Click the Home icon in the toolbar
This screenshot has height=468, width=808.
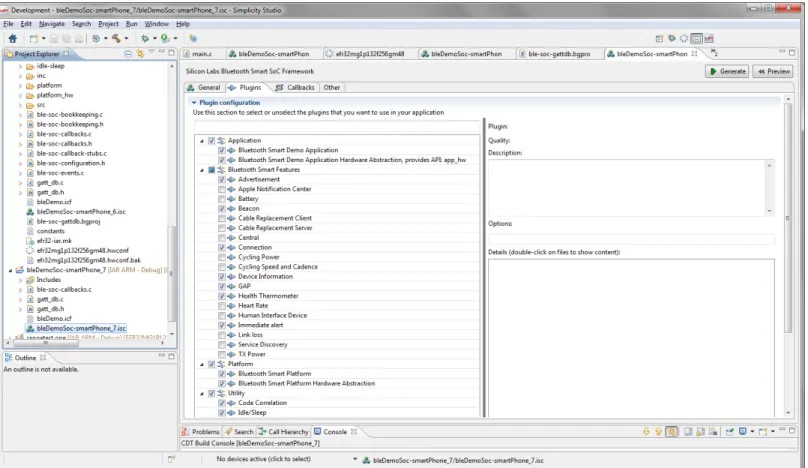13,38
